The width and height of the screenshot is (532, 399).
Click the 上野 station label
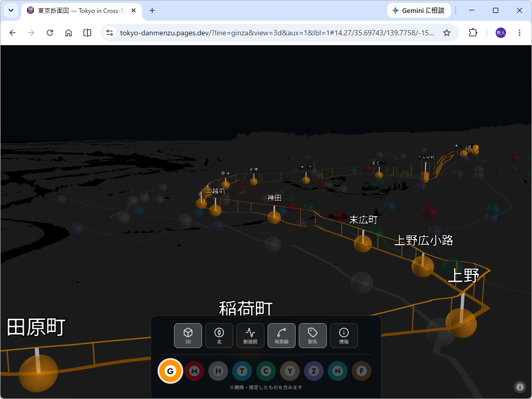point(463,275)
